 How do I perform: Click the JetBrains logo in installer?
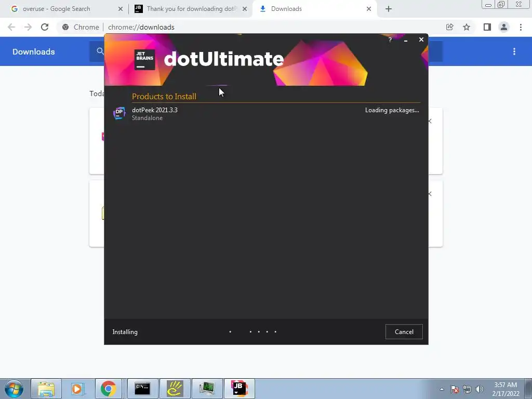[x=144, y=60]
